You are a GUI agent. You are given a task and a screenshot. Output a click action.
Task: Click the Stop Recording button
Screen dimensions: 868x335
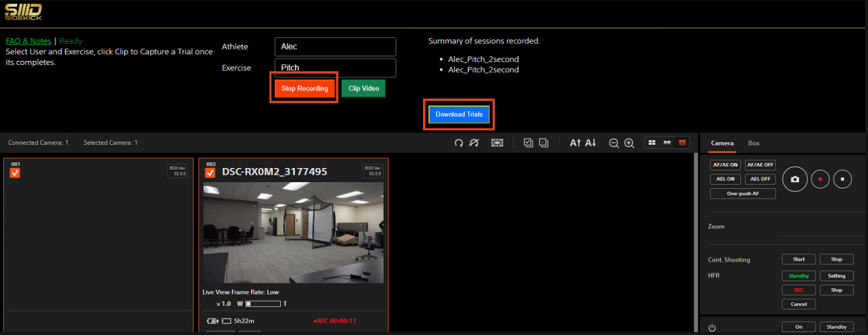(x=304, y=89)
